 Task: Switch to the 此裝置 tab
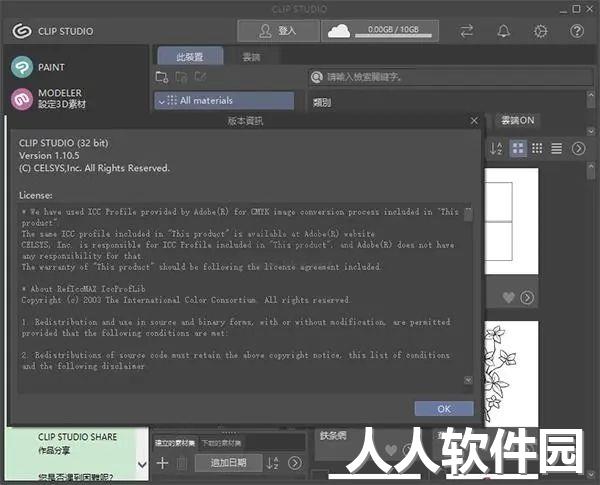pyautogui.click(x=190, y=57)
